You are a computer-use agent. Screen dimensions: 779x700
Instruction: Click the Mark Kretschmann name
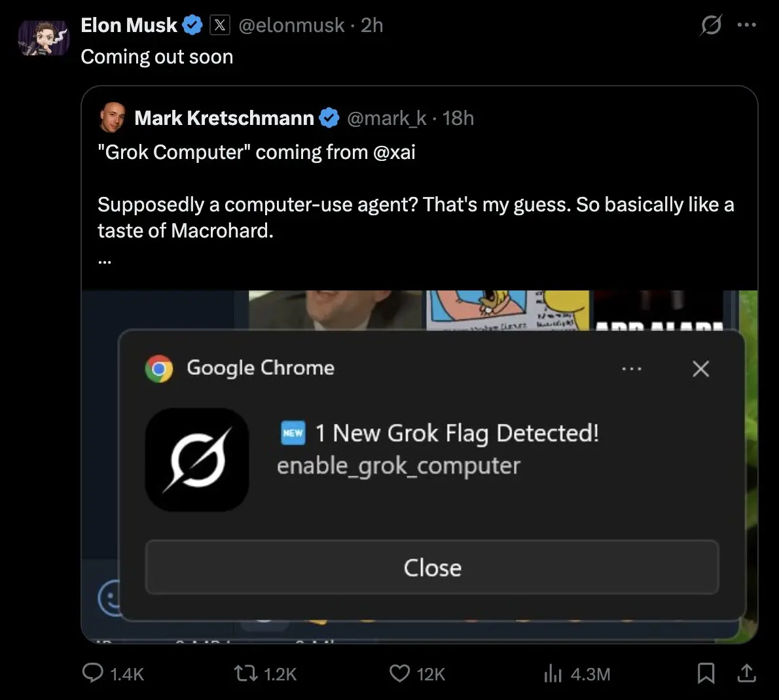pos(224,118)
